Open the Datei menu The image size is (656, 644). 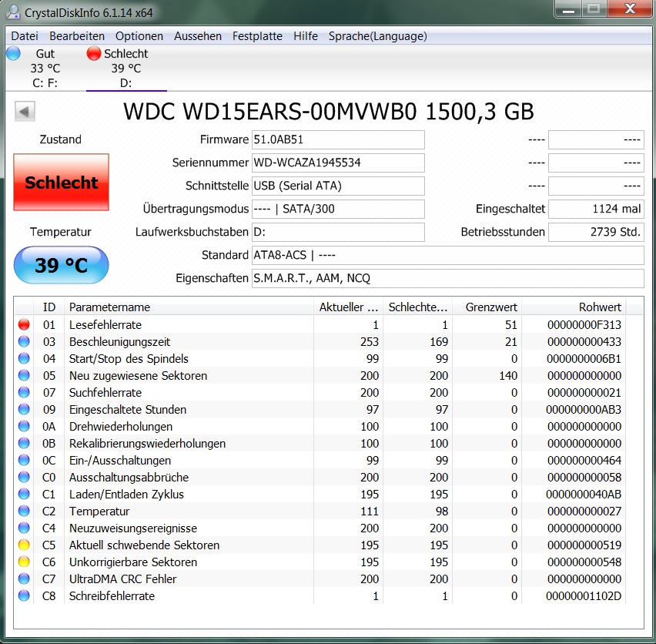[25, 36]
